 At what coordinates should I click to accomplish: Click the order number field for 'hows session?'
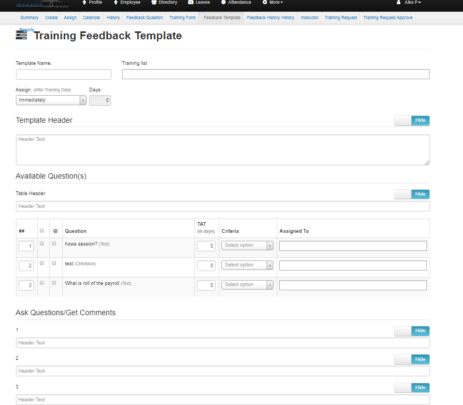pyautogui.click(x=26, y=246)
